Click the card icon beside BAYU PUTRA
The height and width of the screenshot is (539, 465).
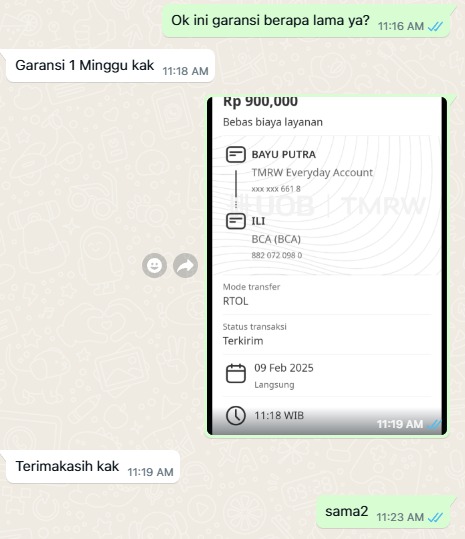pos(236,154)
